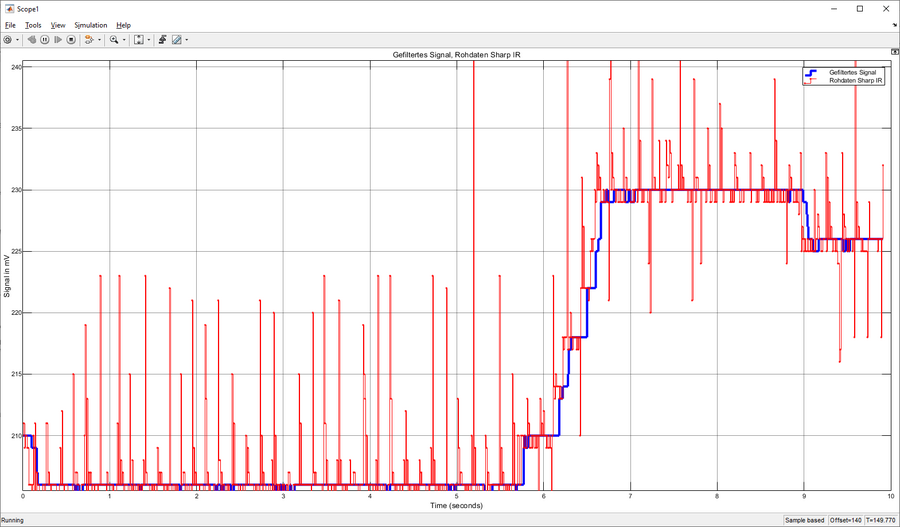Expand the Scale Axes dropdown arrow
The width and height of the screenshot is (900, 527).
tap(149, 40)
